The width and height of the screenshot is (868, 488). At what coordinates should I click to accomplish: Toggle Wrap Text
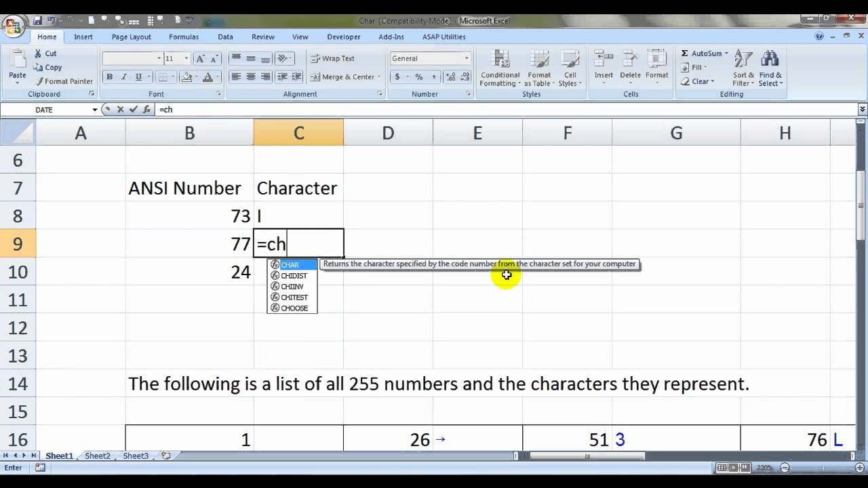[332, 59]
